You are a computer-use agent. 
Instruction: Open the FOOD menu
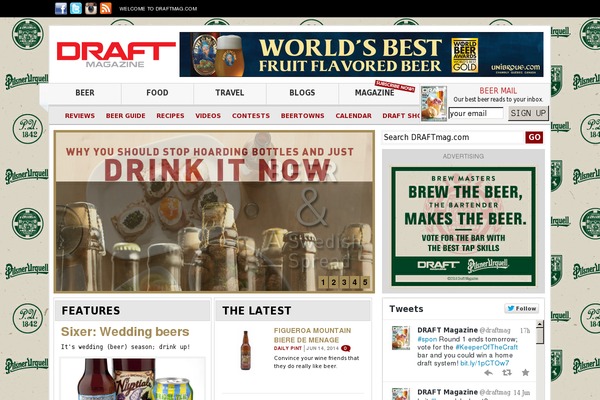157,93
